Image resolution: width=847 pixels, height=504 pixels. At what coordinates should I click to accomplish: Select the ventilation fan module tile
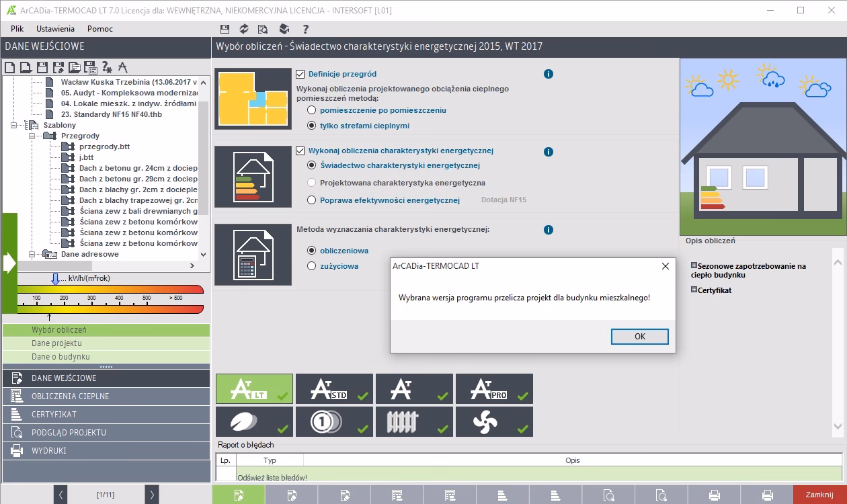[494, 422]
